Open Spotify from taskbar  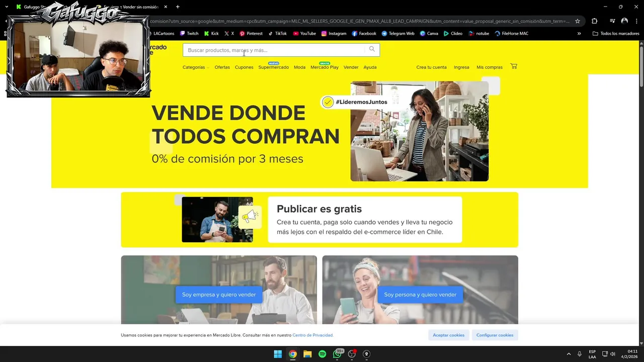323,354
